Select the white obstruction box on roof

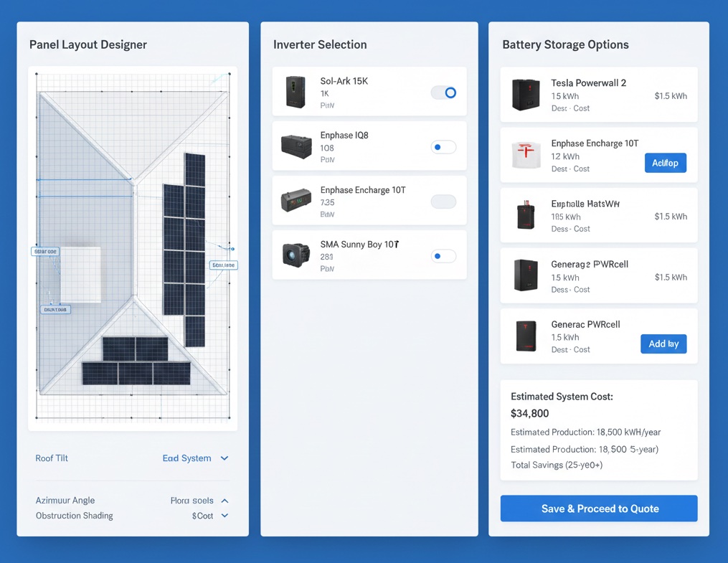(80, 274)
